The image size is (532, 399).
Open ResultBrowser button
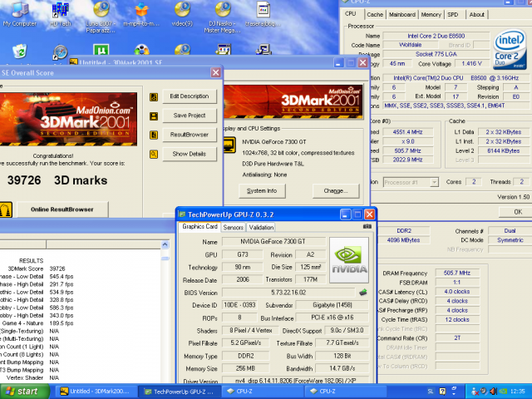[x=190, y=135]
